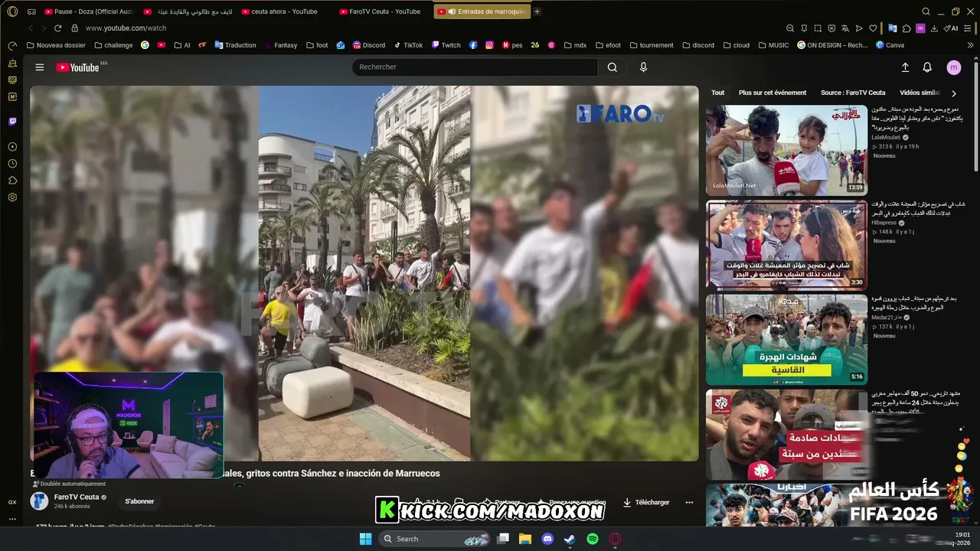The width and height of the screenshot is (980, 551).
Task: Click the Opera GX logo menu
Action: [12, 11]
